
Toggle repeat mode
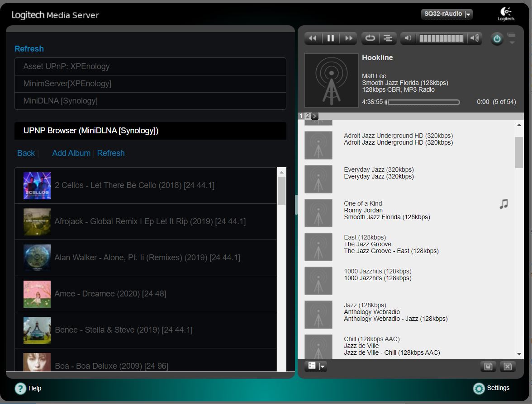(370, 38)
